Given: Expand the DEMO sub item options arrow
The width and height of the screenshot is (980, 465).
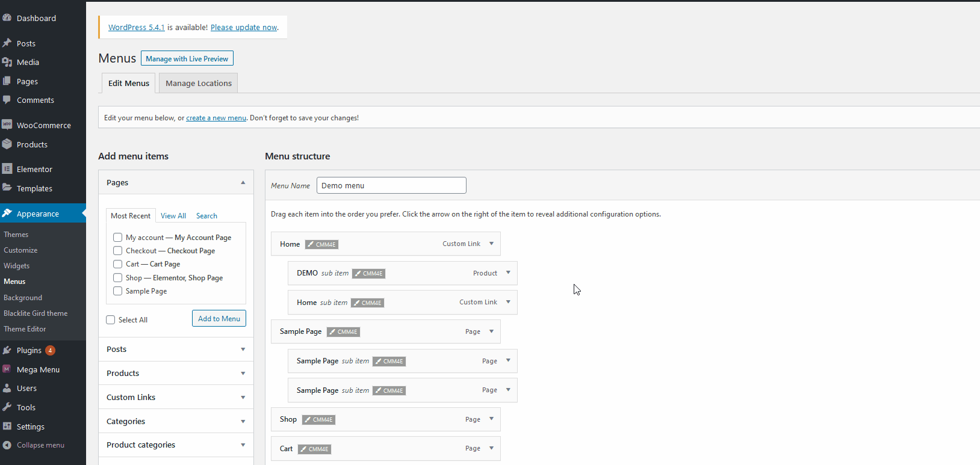Looking at the screenshot, I should click(x=508, y=273).
